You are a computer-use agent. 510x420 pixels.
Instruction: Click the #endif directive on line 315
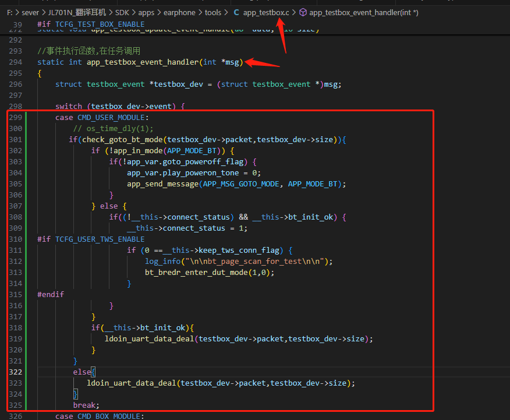pyautogui.click(x=51, y=294)
